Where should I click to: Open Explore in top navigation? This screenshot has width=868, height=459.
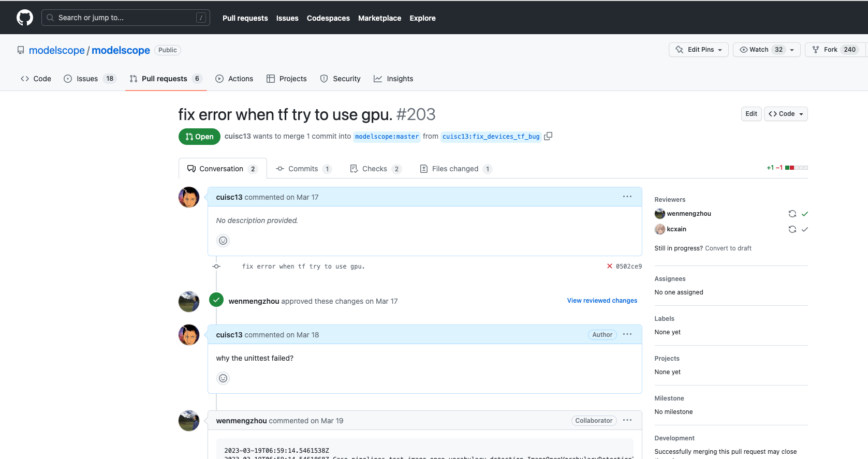422,18
